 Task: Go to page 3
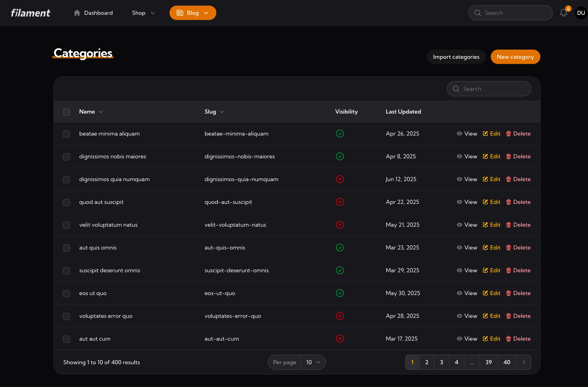[442, 362]
